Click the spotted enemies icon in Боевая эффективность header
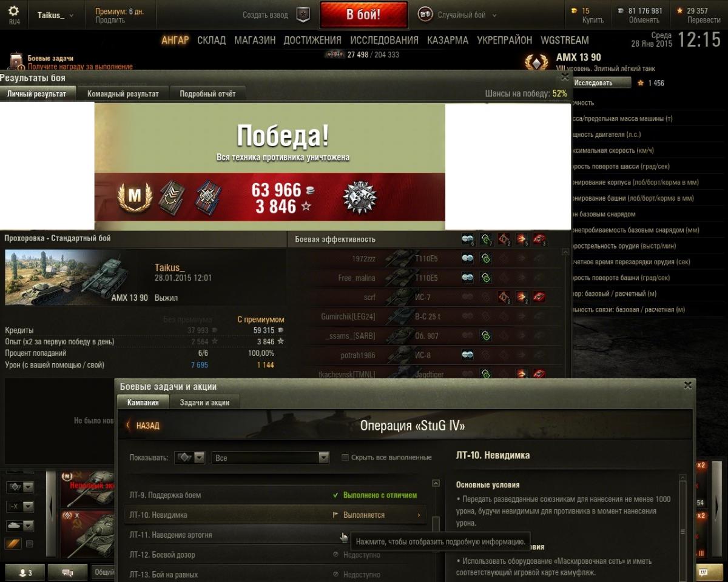The image size is (728, 582). pos(467,239)
